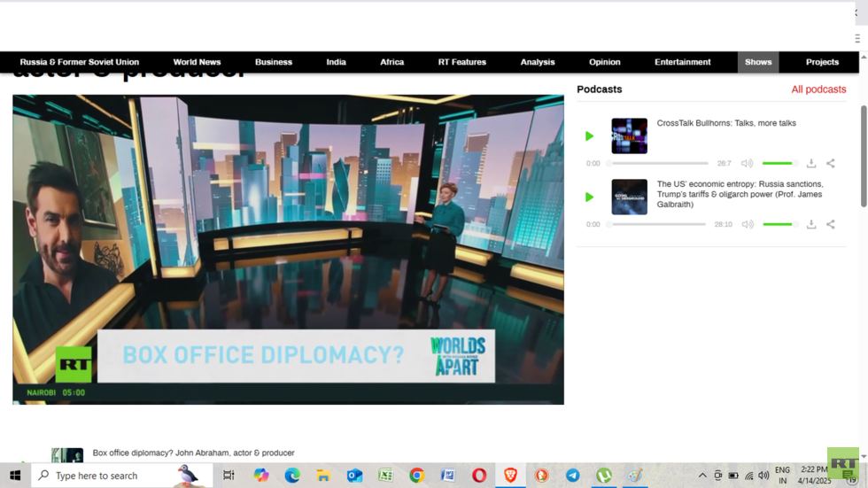Open the system volume tray icon

pyautogui.click(x=763, y=476)
